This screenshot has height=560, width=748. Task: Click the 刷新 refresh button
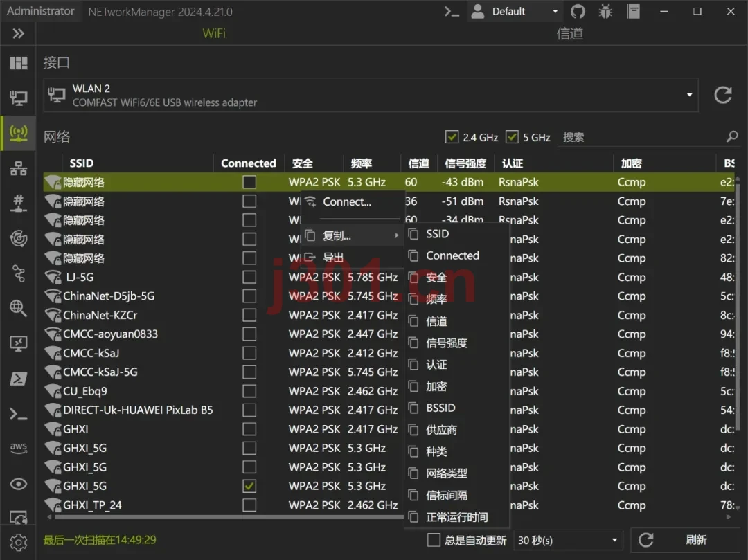coord(686,540)
